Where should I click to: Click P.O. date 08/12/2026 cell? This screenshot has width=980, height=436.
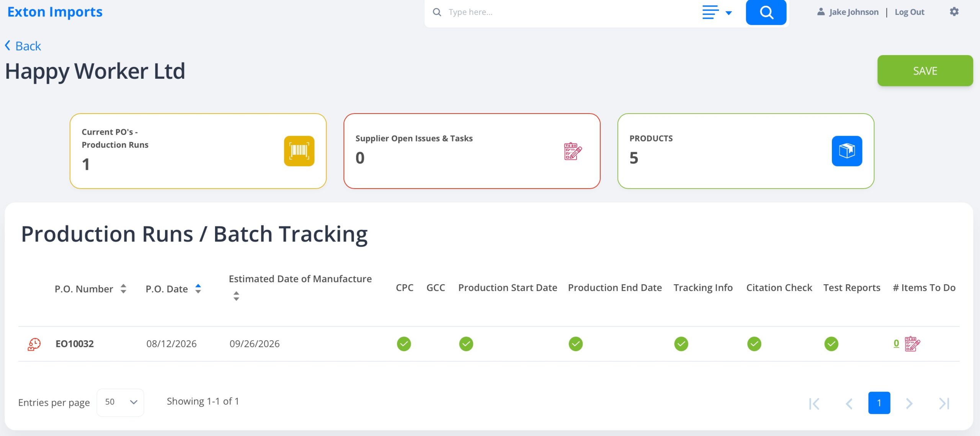(x=171, y=344)
